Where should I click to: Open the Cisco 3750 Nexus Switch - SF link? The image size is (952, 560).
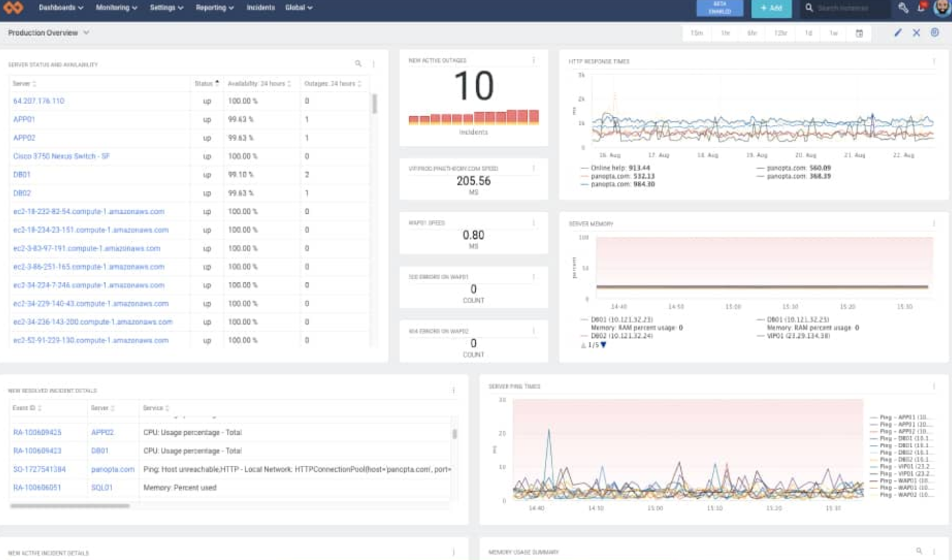point(61,156)
